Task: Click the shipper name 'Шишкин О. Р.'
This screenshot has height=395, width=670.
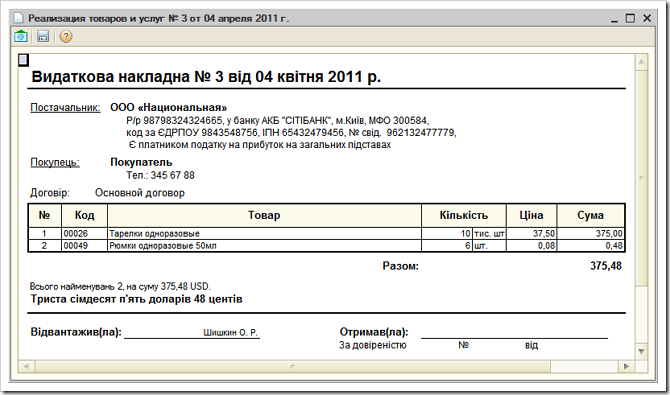Action: coord(231,333)
